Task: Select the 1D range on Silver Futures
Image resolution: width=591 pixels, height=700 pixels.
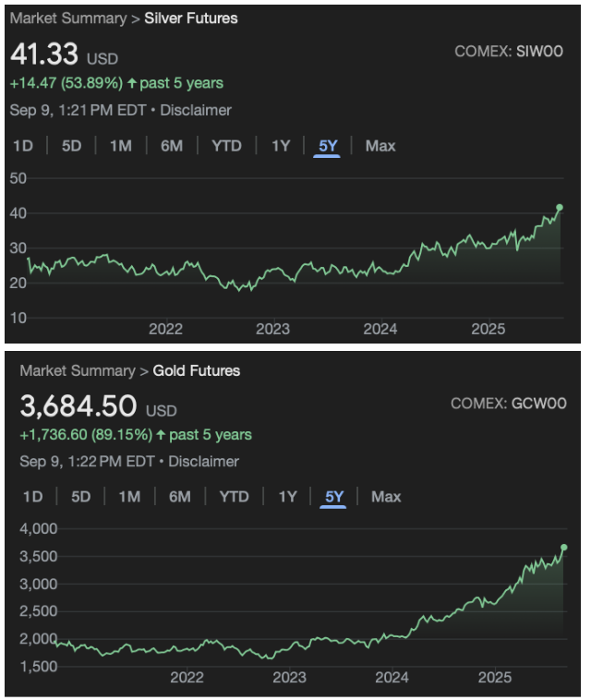Action: pyautogui.click(x=22, y=146)
